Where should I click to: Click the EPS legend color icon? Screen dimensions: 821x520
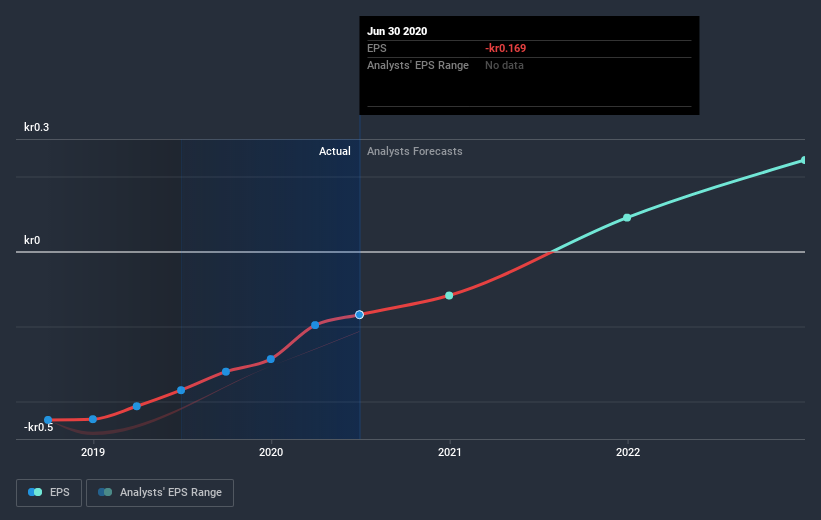[x=35, y=492]
